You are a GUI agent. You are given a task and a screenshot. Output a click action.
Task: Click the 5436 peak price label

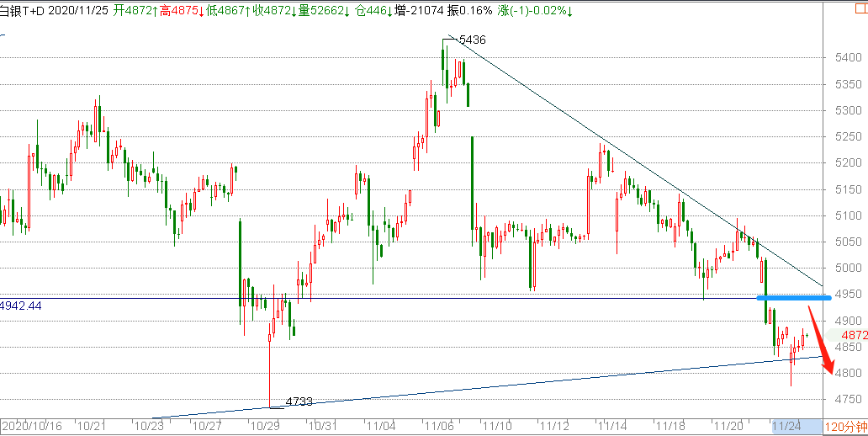pyautogui.click(x=473, y=40)
